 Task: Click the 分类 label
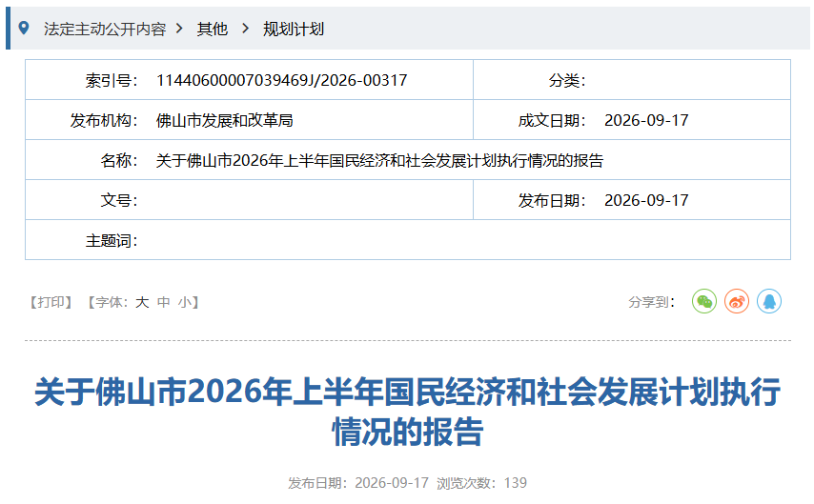click(x=567, y=80)
